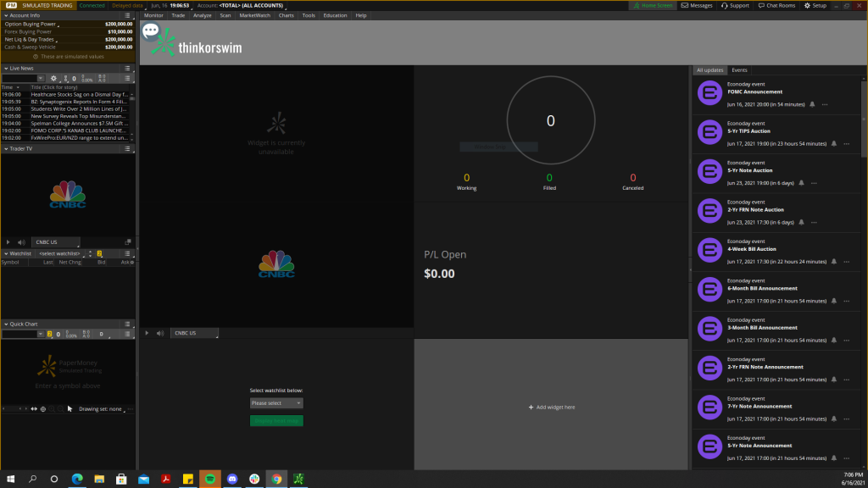Toggle the yellow link number in Watchlist header
This screenshot has width=868, height=488.
tap(100, 254)
